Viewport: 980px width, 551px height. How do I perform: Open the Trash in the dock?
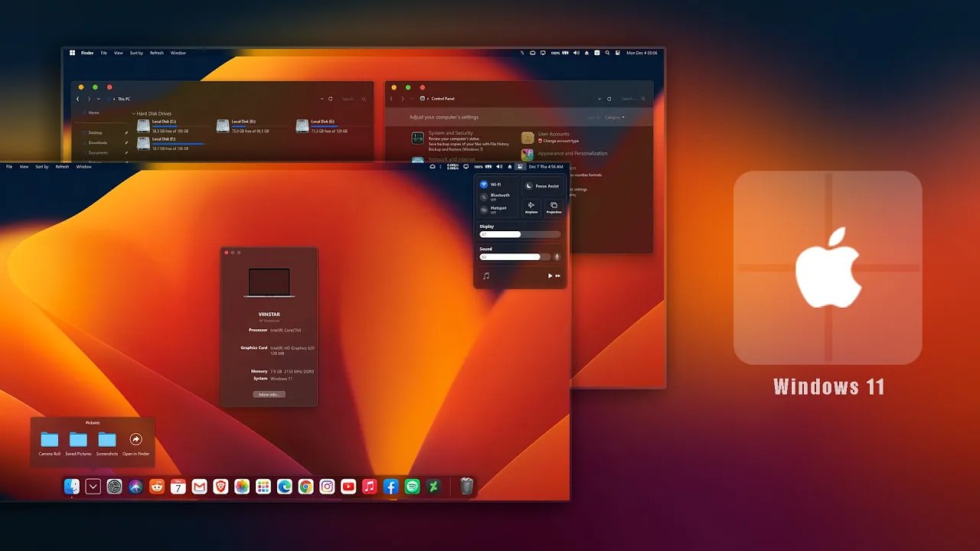(466, 487)
